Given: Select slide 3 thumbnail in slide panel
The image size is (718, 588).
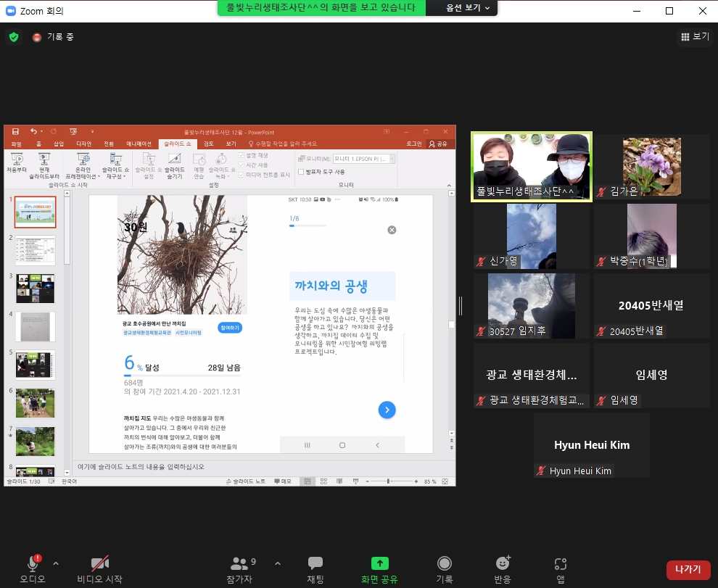Looking at the screenshot, I should point(36,289).
